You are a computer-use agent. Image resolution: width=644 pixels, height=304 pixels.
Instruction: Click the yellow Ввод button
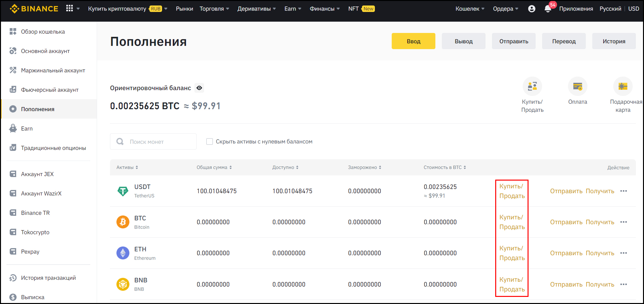click(x=413, y=41)
